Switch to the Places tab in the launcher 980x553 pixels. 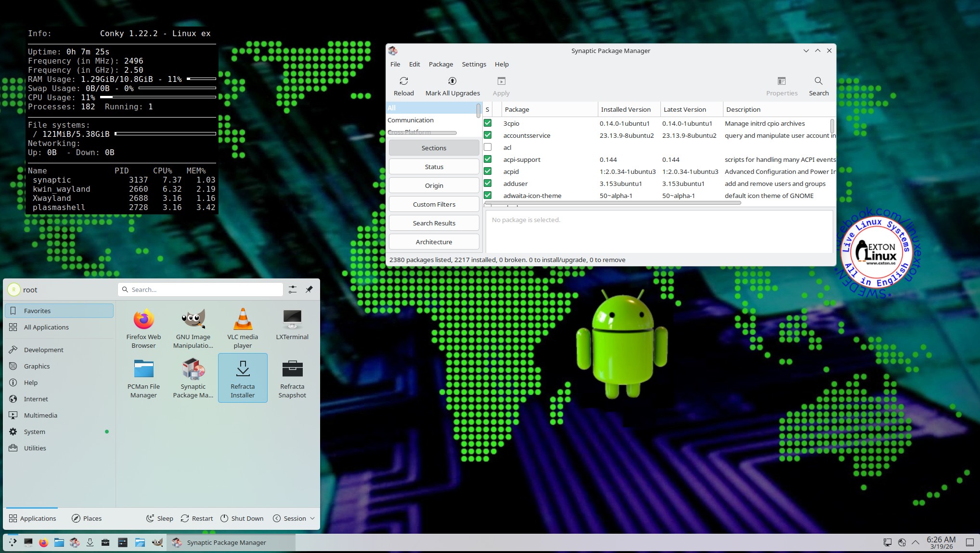pos(87,518)
